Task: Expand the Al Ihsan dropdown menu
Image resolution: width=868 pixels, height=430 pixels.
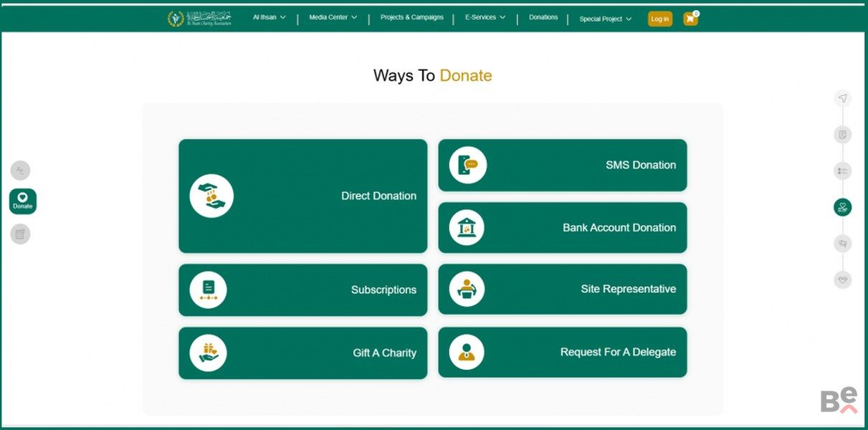Action: (269, 17)
